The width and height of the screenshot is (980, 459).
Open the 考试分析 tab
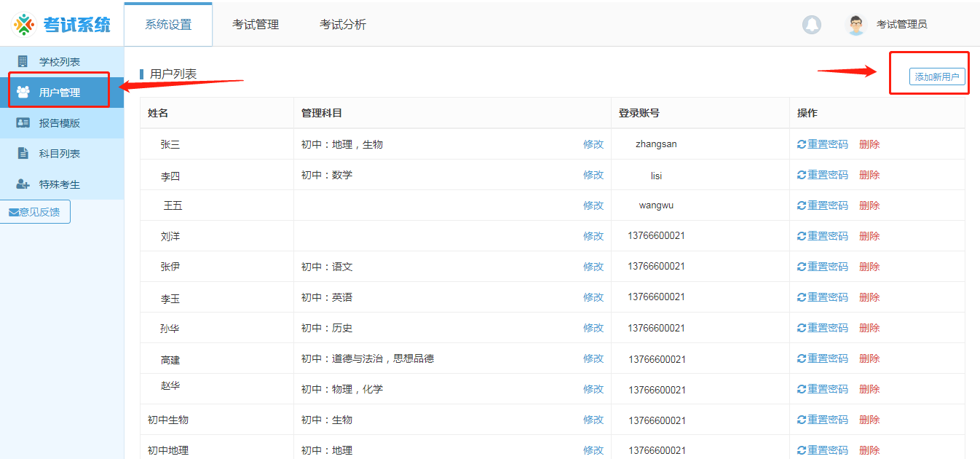tap(343, 24)
